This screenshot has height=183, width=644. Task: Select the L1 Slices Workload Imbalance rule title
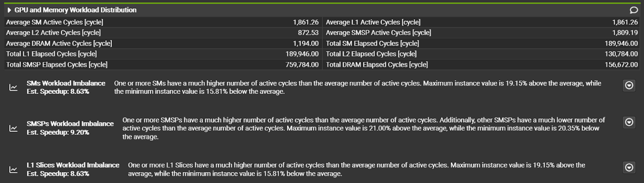73,165
